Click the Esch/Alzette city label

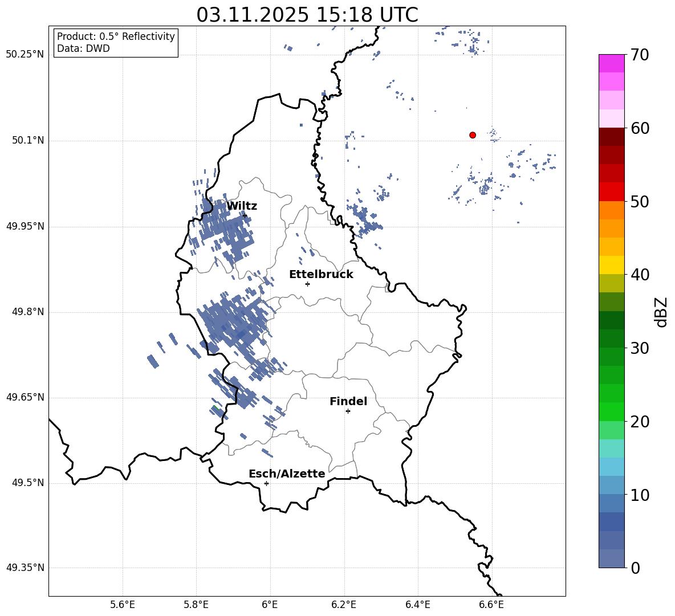(x=287, y=474)
